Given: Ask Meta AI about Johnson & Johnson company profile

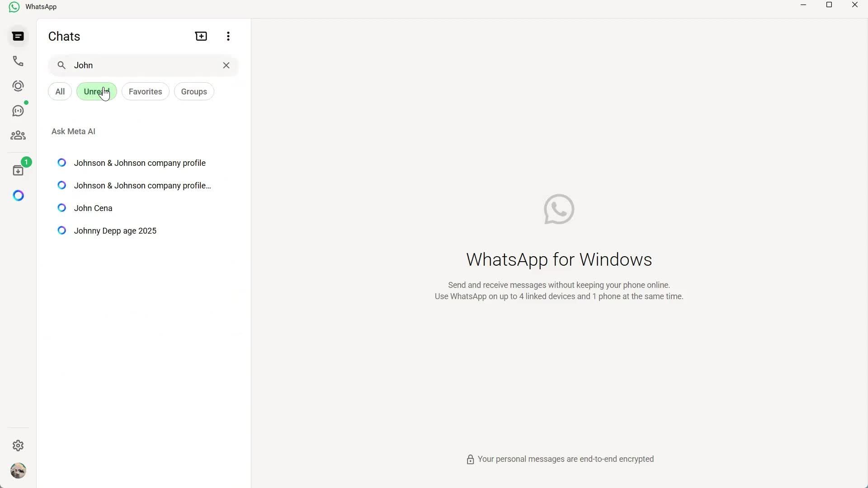Looking at the screenshot, I should coord(139,163).
